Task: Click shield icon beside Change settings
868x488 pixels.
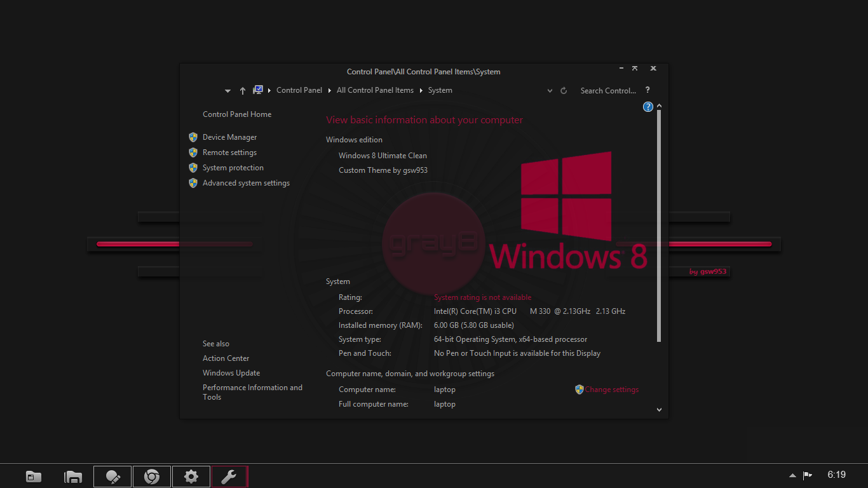Action: click(580, 390)
